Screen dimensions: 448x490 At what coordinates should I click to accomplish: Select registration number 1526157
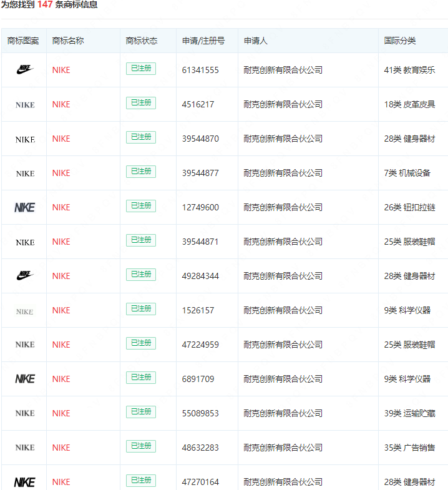[x=198, y=310]
